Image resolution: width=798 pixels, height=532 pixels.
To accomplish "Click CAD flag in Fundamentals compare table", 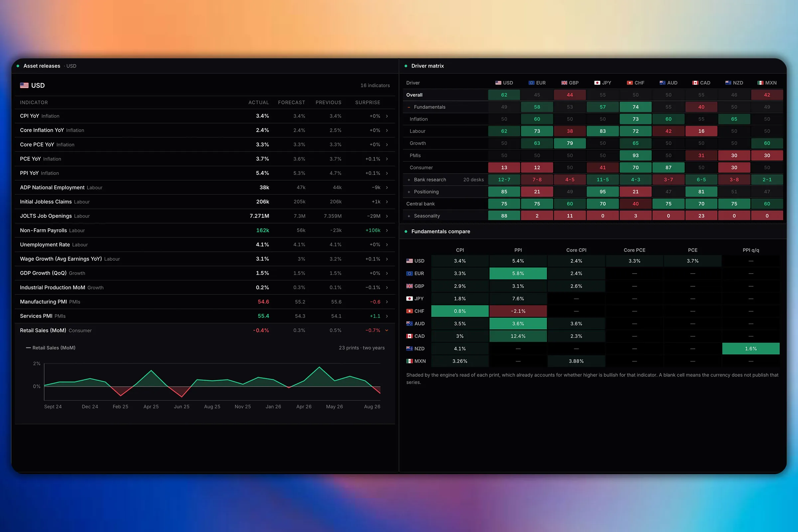I will click(x=410, y=336).
